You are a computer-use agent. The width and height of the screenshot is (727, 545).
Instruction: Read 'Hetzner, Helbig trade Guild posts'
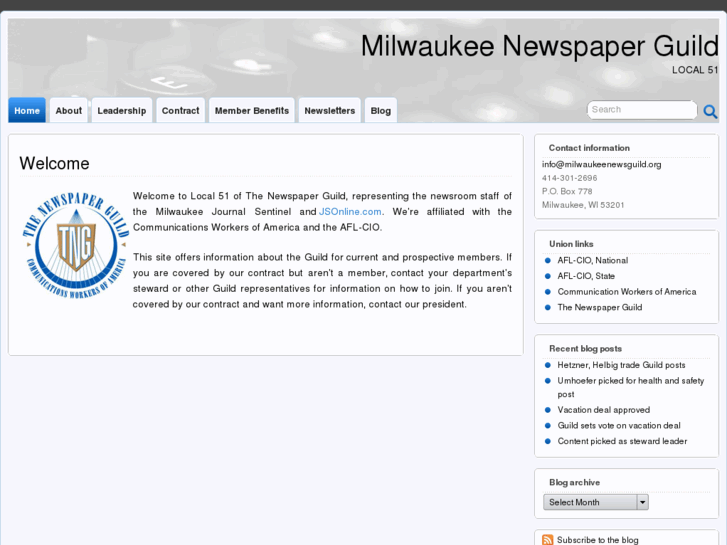coord(621,365)
